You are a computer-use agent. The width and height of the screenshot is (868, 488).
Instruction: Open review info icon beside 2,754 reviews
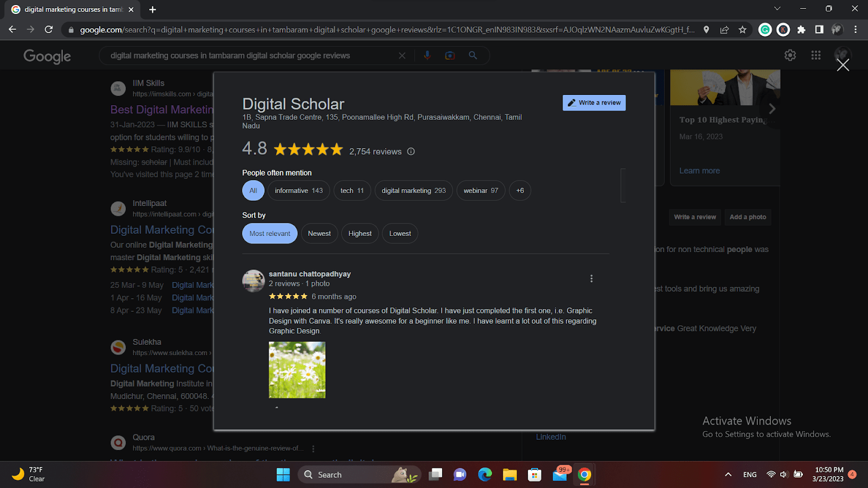tap(411, 151)
